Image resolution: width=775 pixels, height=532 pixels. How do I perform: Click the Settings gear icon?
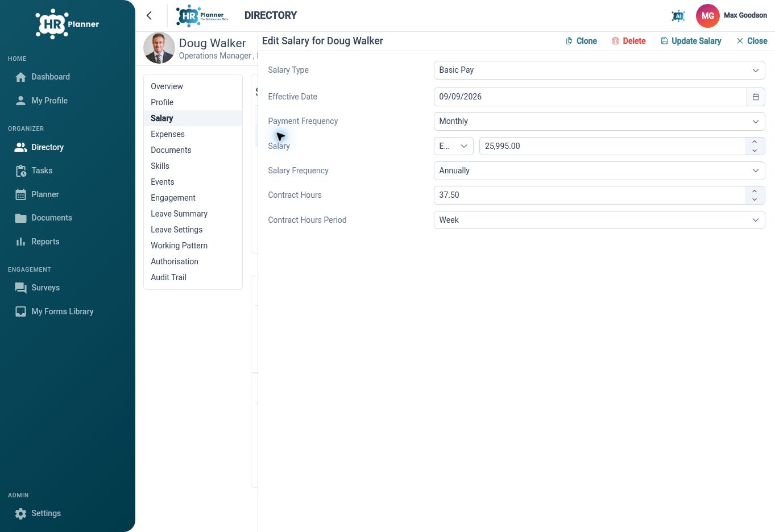(x=21, y=514)
